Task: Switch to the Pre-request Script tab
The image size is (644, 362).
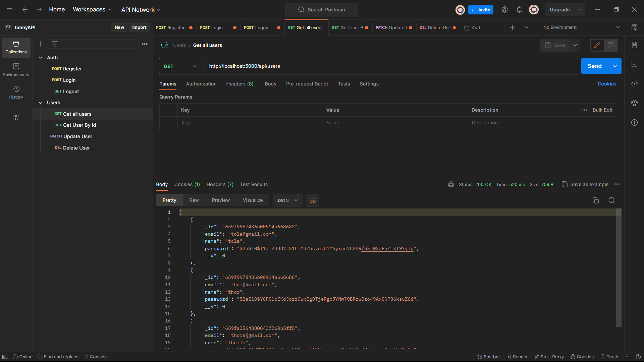Action: tap(307, 84)
